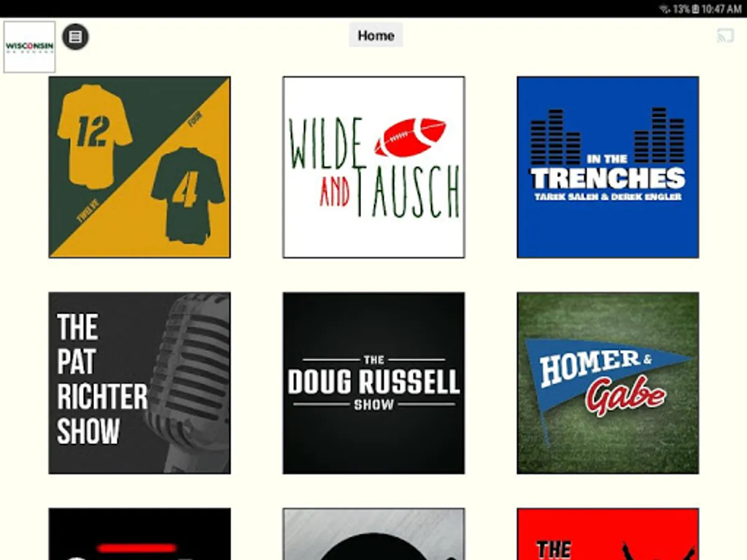Open In the Trenches podcast tile
Image resolution: width=747 pixels, height=560 pixels.
[x=608, y=167]
